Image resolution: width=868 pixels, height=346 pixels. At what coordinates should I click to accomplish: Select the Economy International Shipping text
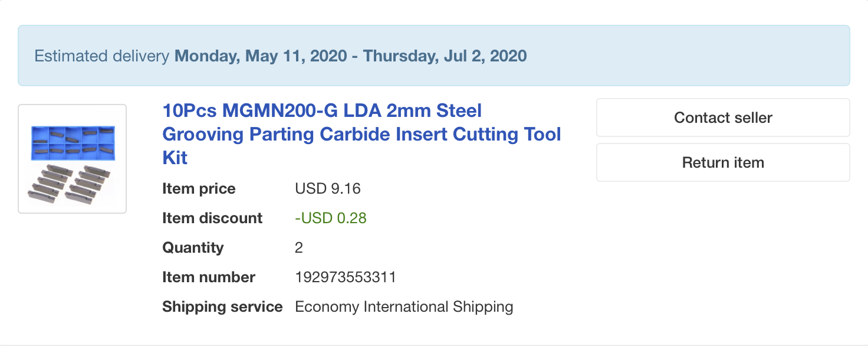[404, 307]
